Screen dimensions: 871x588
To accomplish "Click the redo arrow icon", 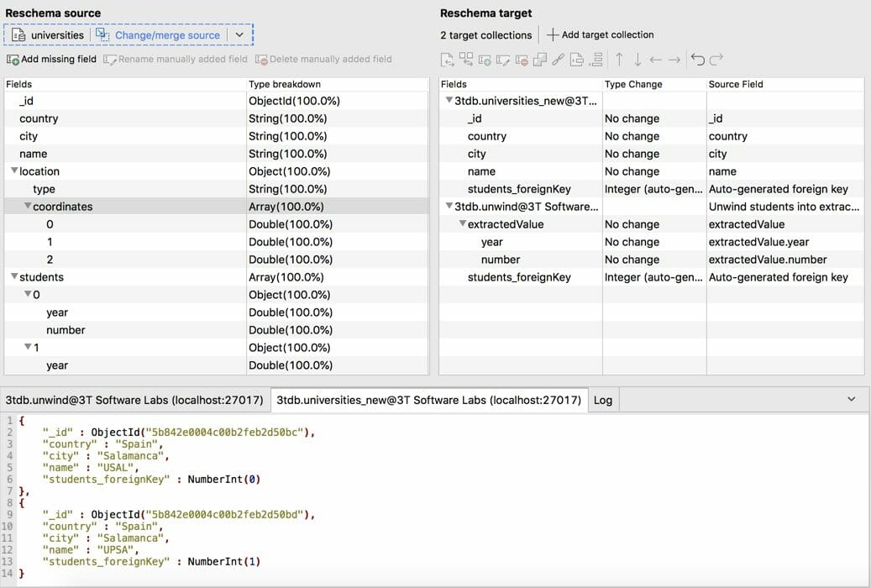I will tap(716, 60).
